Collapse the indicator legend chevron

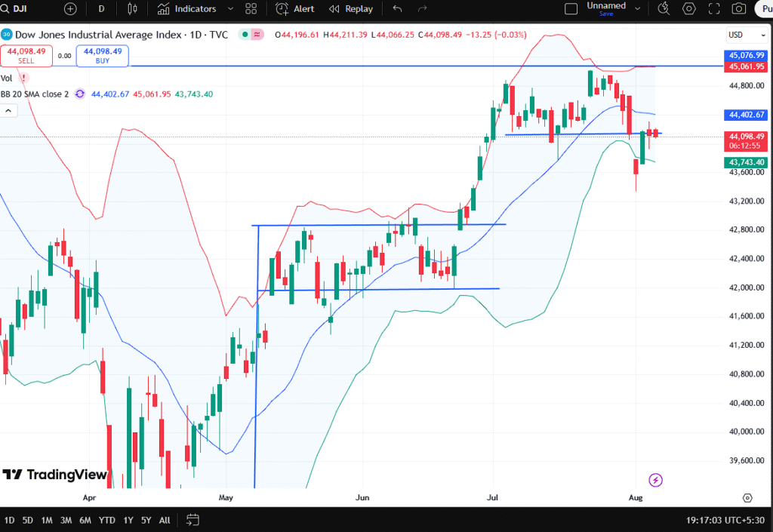click(8, 111)
